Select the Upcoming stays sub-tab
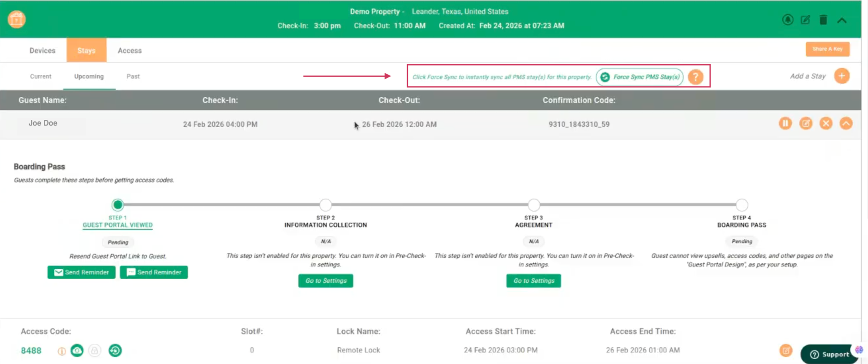This screenshot has width=868, height=364. (x=89, y=76)
